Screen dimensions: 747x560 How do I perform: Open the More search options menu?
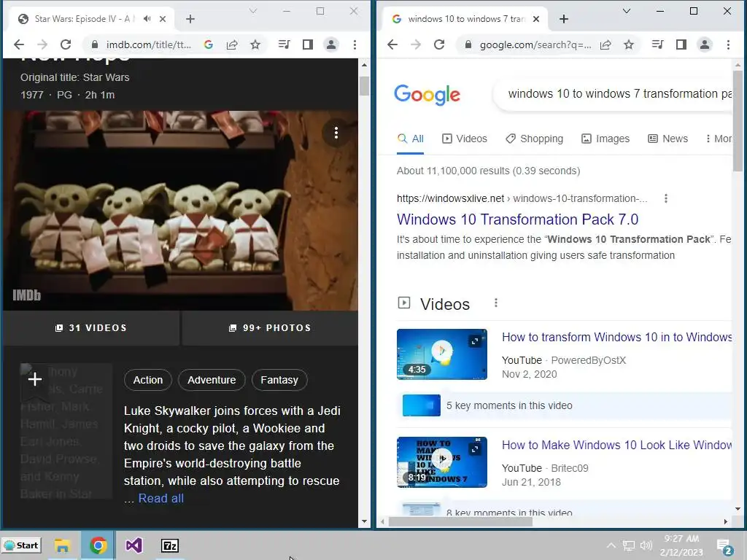pyautogui.click(x=719, y=139)
